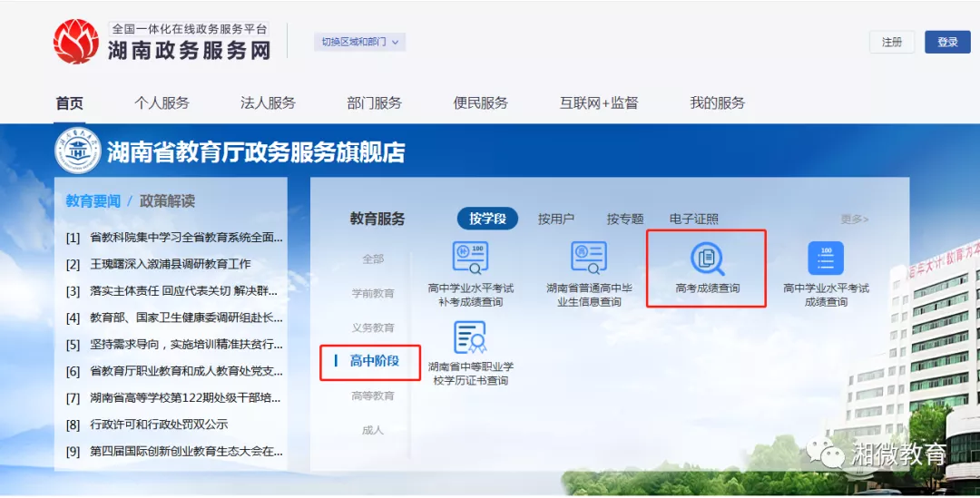980x498 pixels.
Task: Click 湖南省中等职业学校学历证书查询 certificate icon
Action: coord(470,338)
